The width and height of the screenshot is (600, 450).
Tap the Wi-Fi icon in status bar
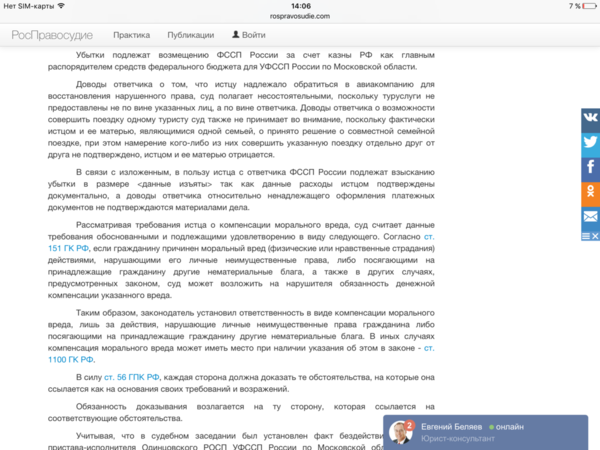tap(62, 6)
